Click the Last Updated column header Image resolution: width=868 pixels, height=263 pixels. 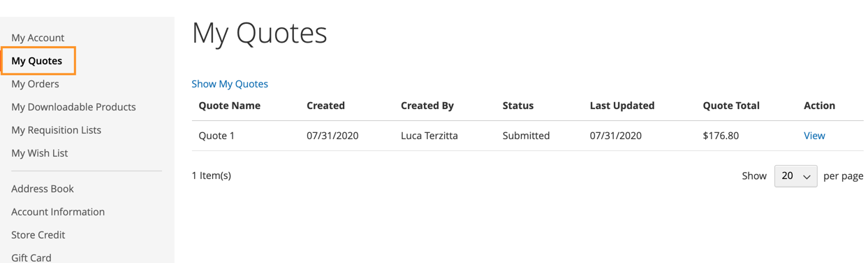[x=622, y=106]
